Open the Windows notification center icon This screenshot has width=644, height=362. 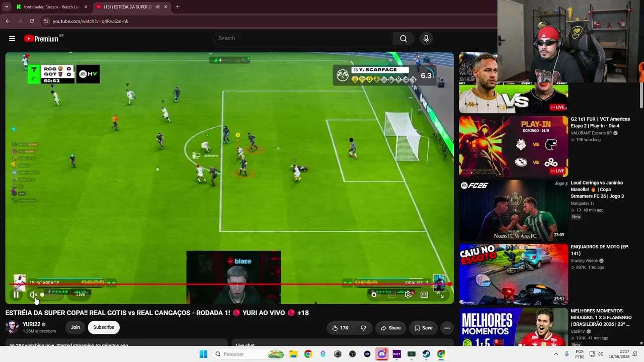[x=635, y=354]
